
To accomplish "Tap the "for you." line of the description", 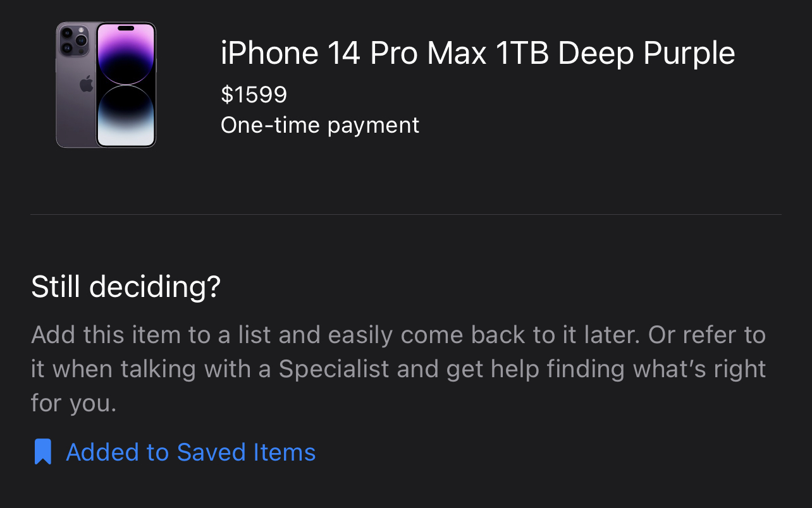I will [x=73, y=403].
